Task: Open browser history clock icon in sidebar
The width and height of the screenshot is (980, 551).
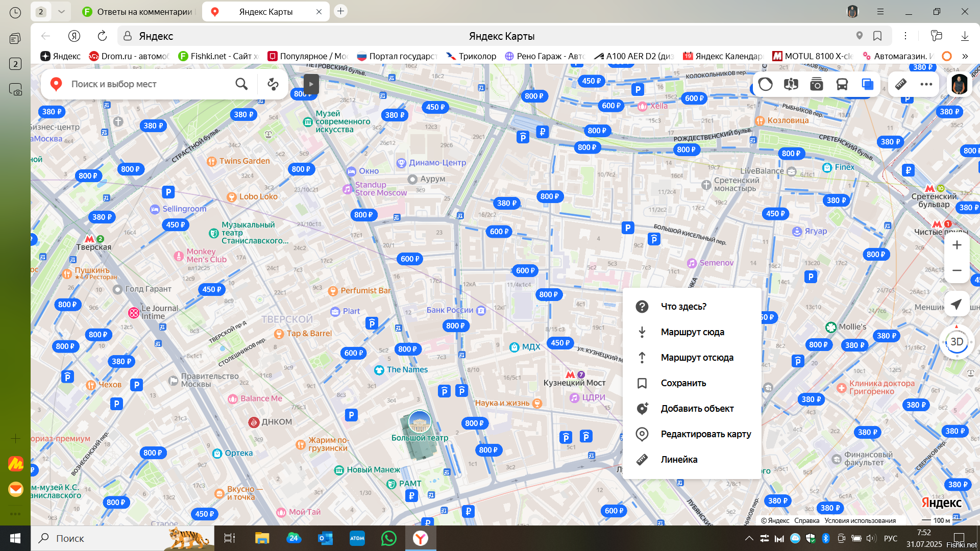Action: click(15, 12)
